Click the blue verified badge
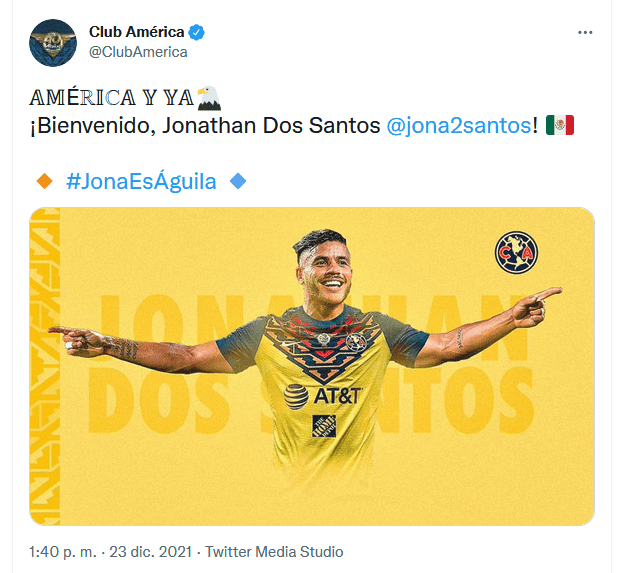625x573 pixels. pos(197,32)
